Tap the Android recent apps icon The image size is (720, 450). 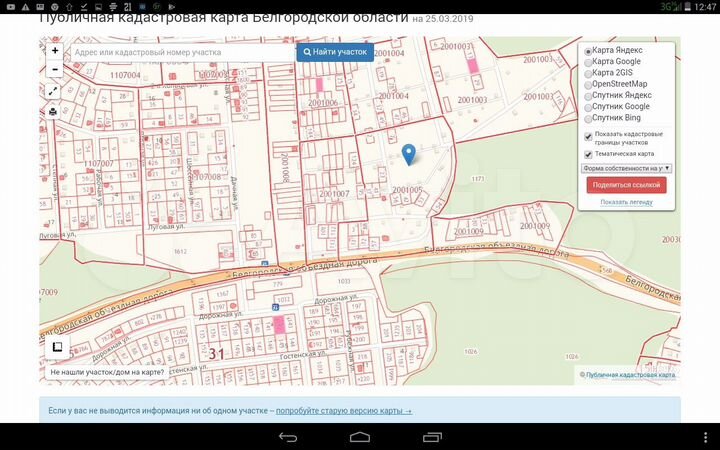click(x=432, y=437)
